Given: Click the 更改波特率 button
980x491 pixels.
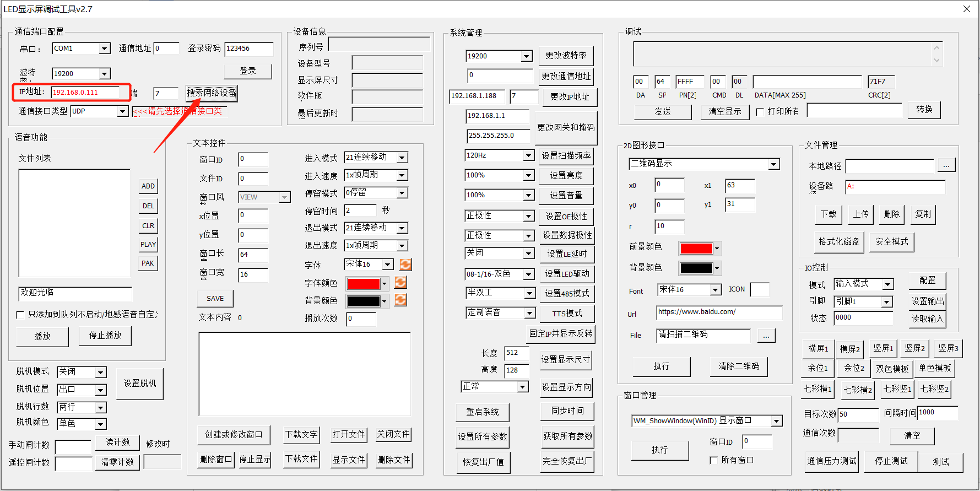Looking at the screenshot, I should pos(566,56).
